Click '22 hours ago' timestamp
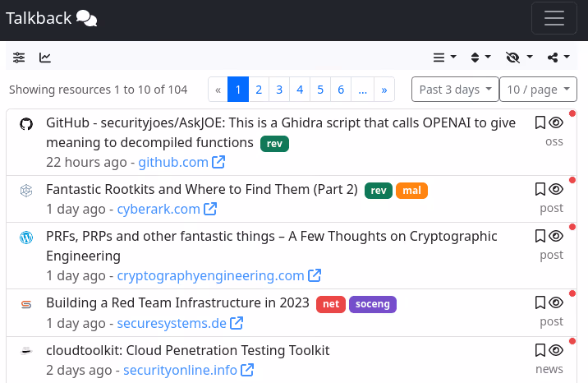 86,163
